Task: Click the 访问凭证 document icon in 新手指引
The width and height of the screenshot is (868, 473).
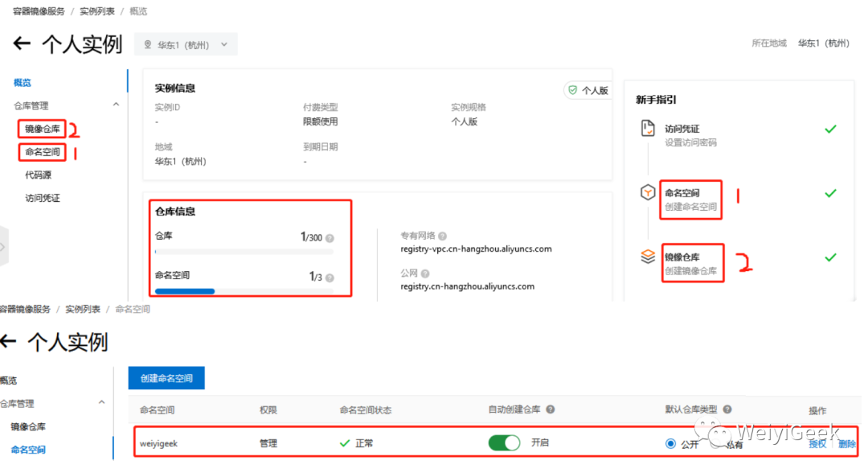Action: pos(648,129)
